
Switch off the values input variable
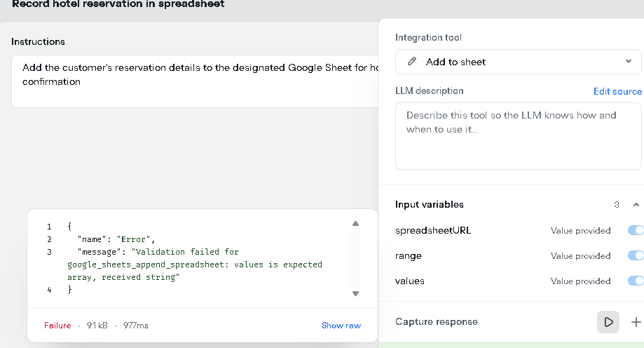click(636, 281)
